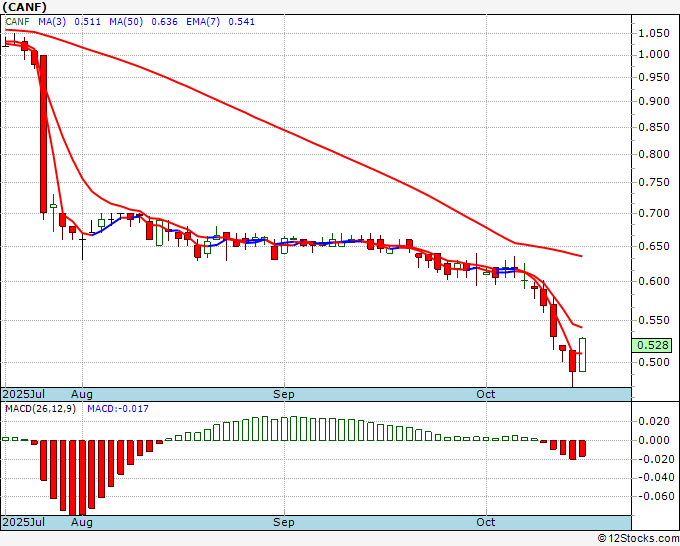The width and height of the screenshot is (680, 546).
Task: Click the 0.500 price axis label
Action: (x=654, y=362)
